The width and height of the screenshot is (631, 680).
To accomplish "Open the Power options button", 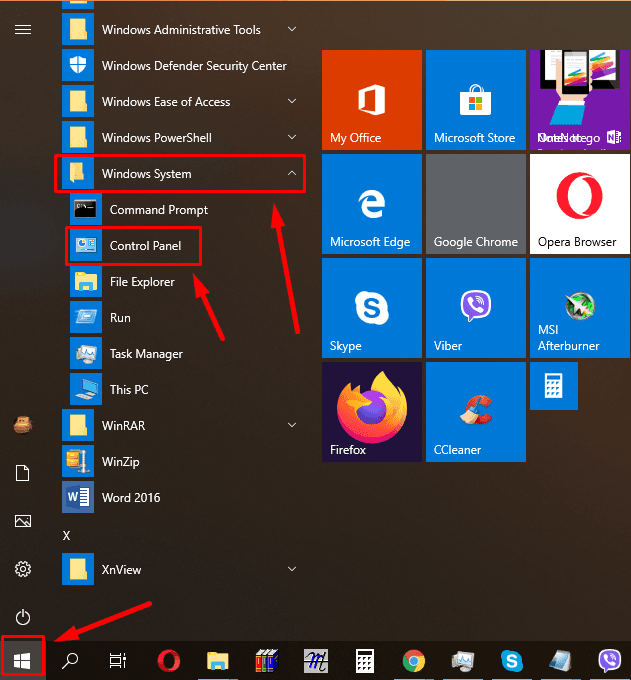I will (23, 617).
